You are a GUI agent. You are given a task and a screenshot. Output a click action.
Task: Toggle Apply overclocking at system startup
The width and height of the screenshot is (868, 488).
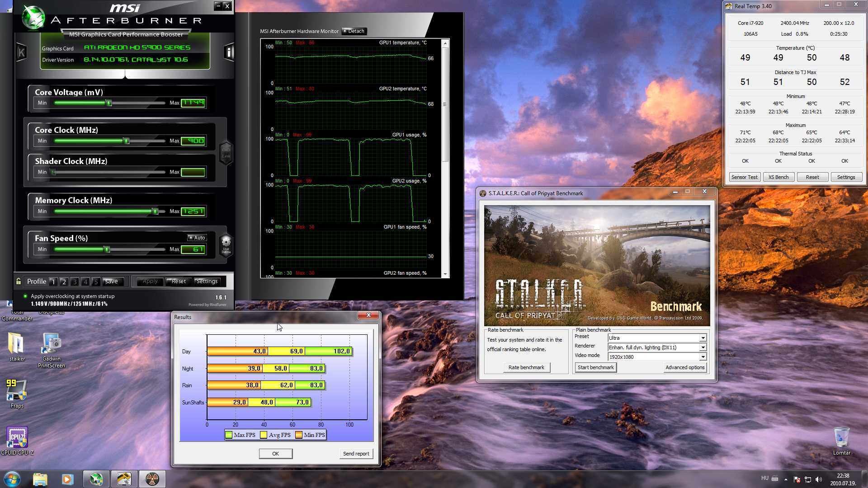point(25,296)
